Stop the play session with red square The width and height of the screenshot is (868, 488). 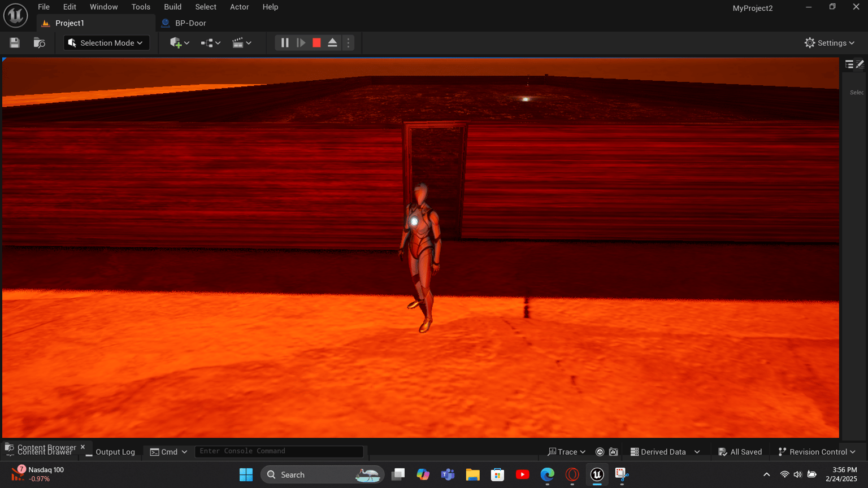316,43
